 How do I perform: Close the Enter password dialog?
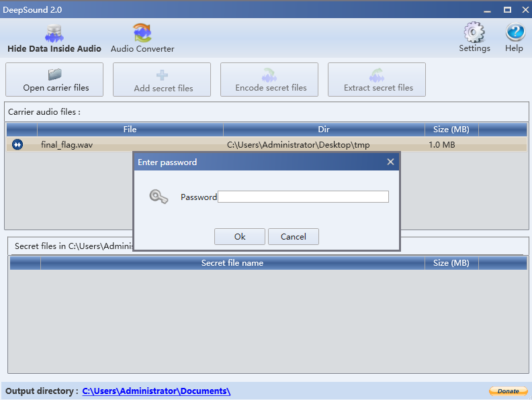(390, 162)
